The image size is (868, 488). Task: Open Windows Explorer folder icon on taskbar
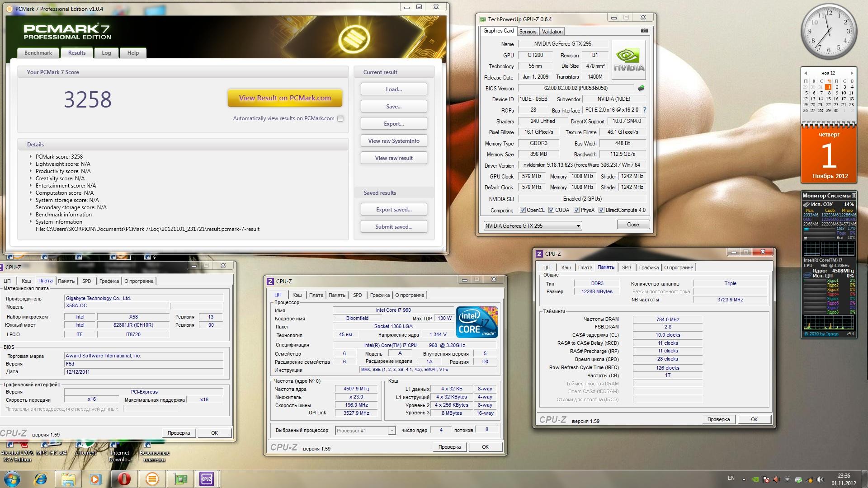(x=68, y=479)
